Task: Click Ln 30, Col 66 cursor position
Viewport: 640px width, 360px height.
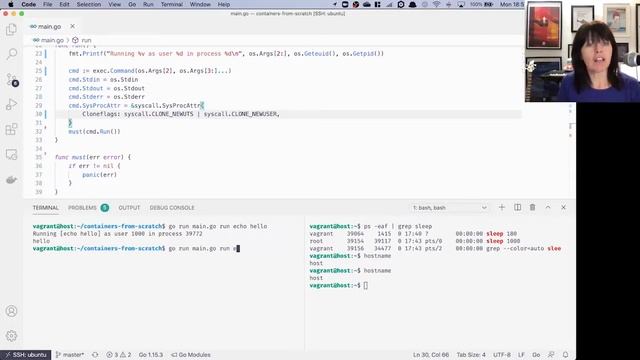Action: (x=431, y=355)
